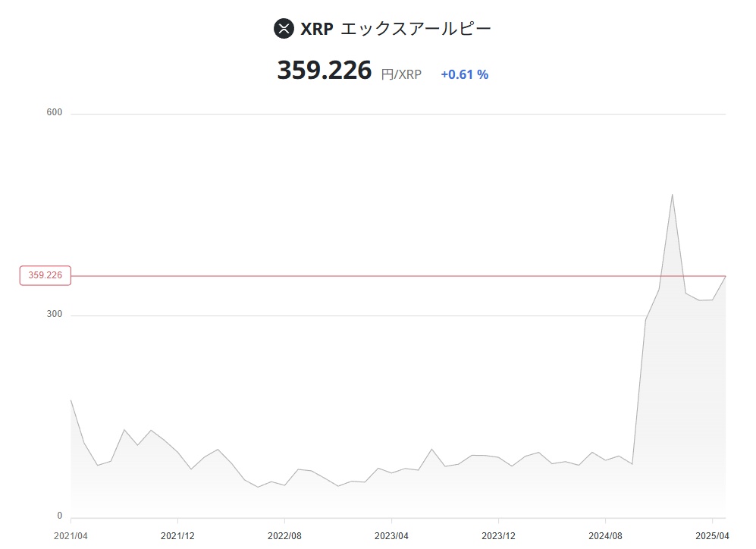Screen dimensions: 756x549
Task: Click the 359.226 current price value
Action: (x=325, y=71)
